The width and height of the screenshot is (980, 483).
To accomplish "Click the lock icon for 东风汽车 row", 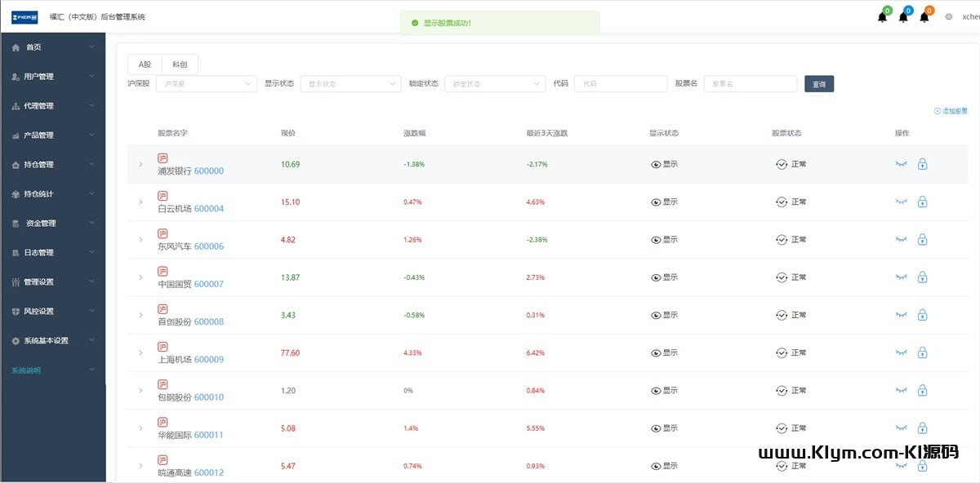I will (x=922, y=240).
